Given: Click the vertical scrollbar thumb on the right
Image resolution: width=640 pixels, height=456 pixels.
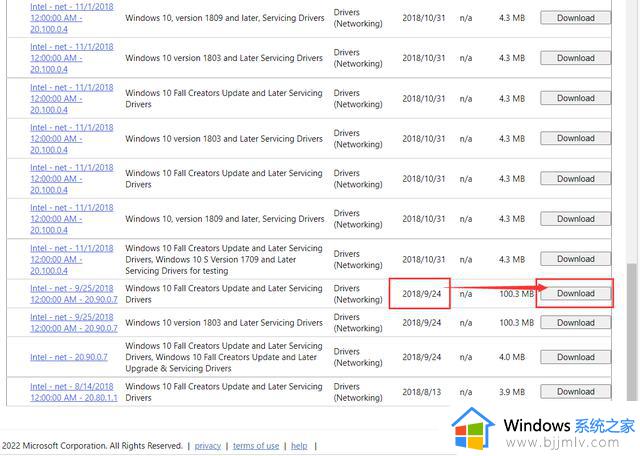Looking at the screenshot, I should pos(631,331).
